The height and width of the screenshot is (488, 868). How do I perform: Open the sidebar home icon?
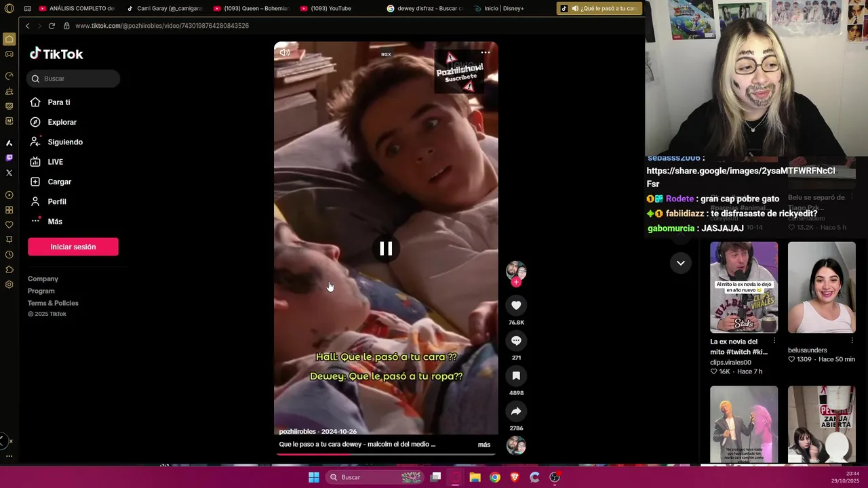[x=9, y=39]
